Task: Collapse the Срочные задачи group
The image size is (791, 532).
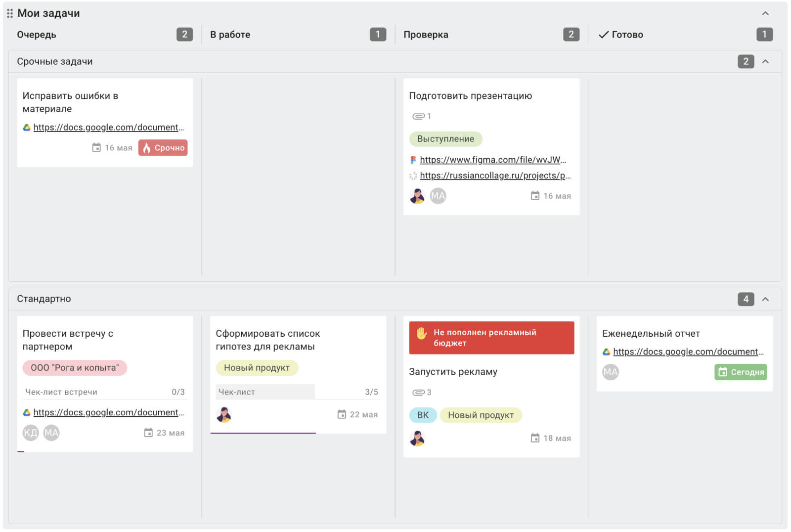Action: 765,62
